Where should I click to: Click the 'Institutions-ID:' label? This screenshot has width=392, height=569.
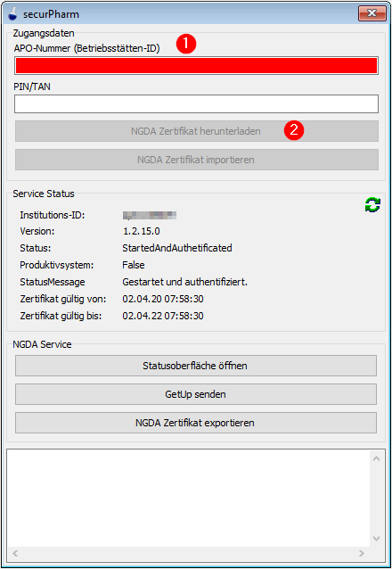tap(53, 215)
